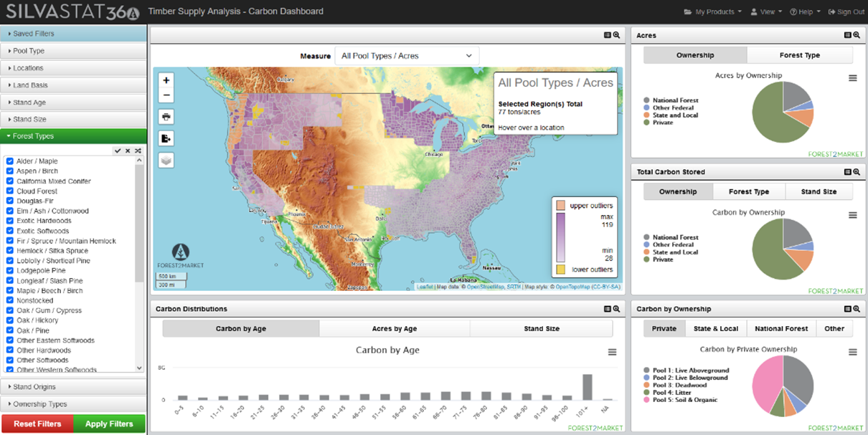Image resolution: width=868 pixels, height=435 pixels.
Task: Uncheck Aspen / Birch forest type
Action: [x=10, y=171]
